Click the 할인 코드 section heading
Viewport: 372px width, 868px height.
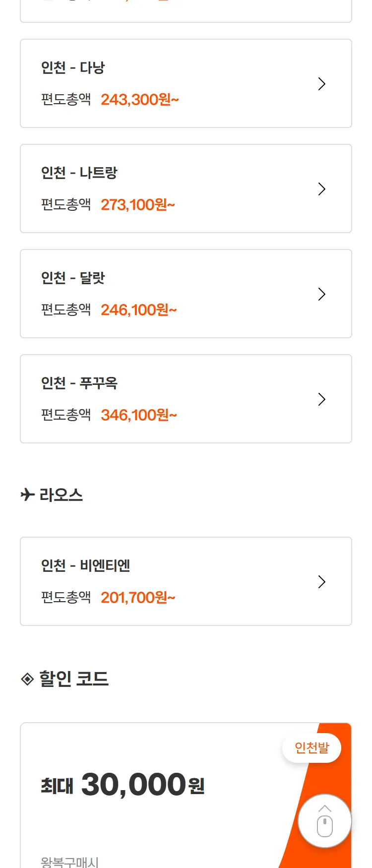click(x=74, y=679)
